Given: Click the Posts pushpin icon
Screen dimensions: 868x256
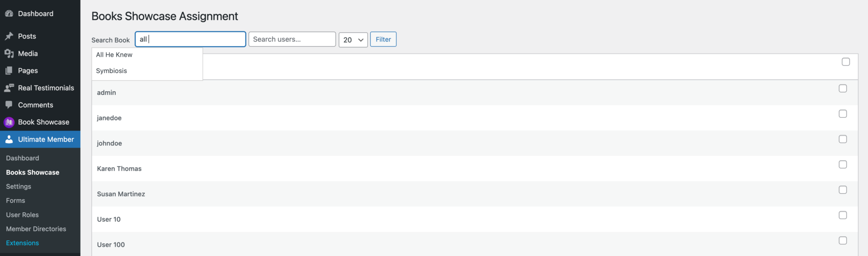Looking at the screenshot, I should 9,36.
